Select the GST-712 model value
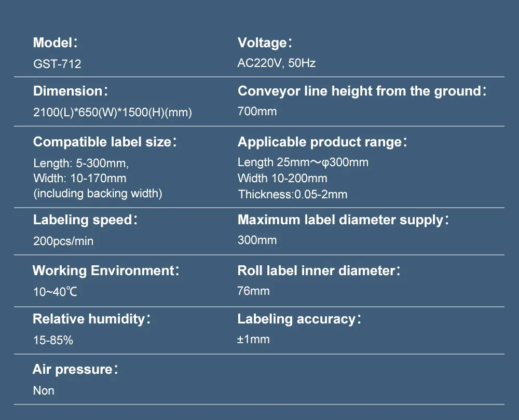This screenshot has height=420, width=519. pyautogui.click(x=57, y=63)
